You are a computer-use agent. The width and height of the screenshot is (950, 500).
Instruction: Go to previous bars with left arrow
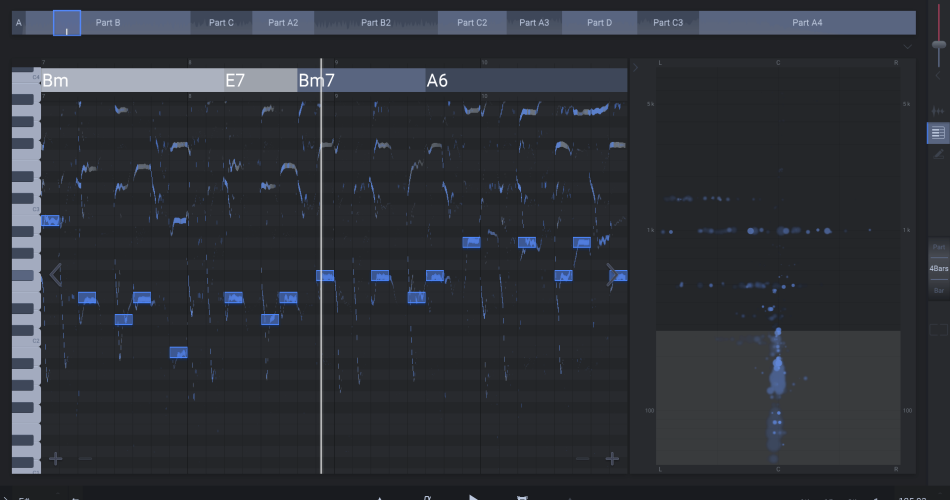click(56, 274)
